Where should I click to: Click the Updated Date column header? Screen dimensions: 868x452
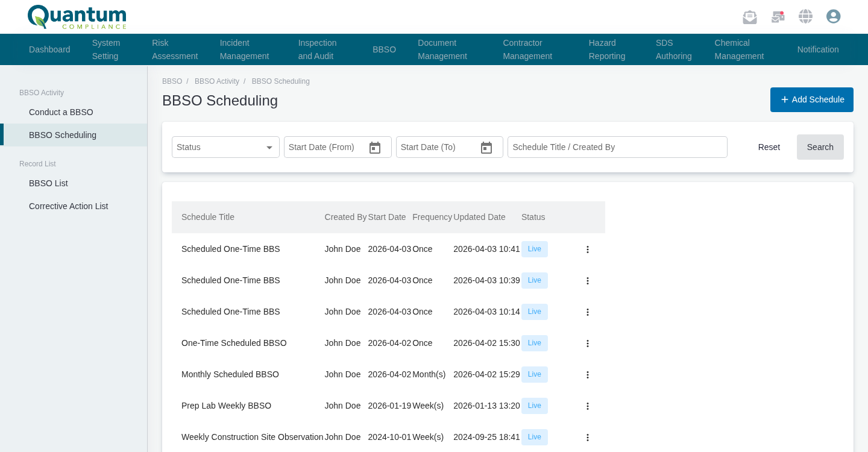[479, 217]
